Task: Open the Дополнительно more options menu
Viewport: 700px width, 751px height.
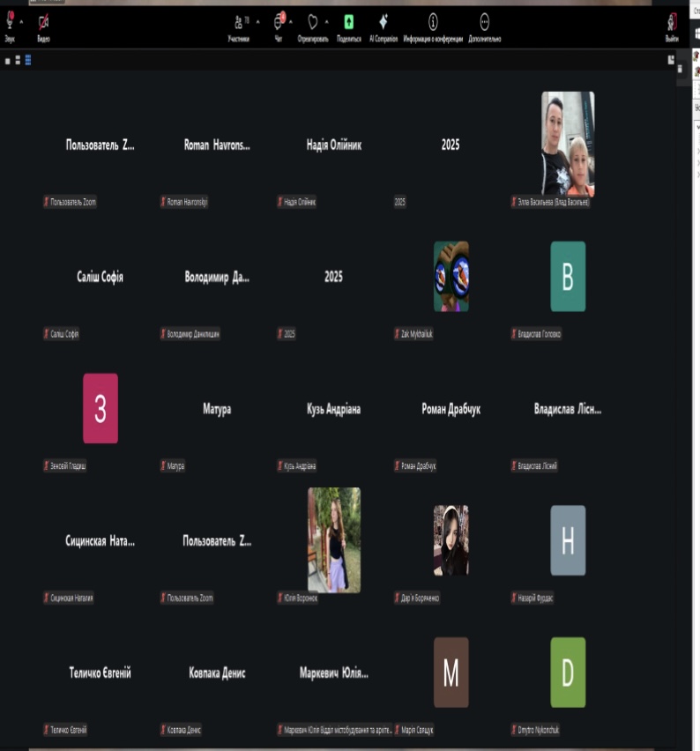Action: [484, 23]
